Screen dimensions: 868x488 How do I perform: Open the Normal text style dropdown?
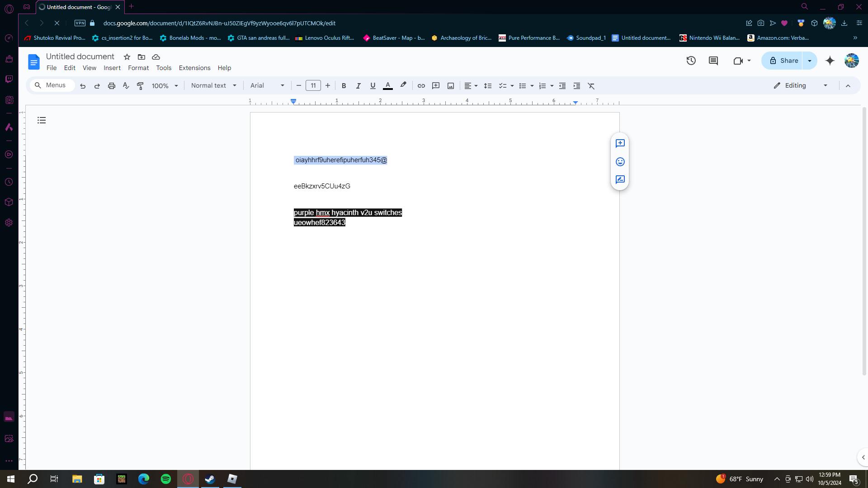(x=213, y=86)
